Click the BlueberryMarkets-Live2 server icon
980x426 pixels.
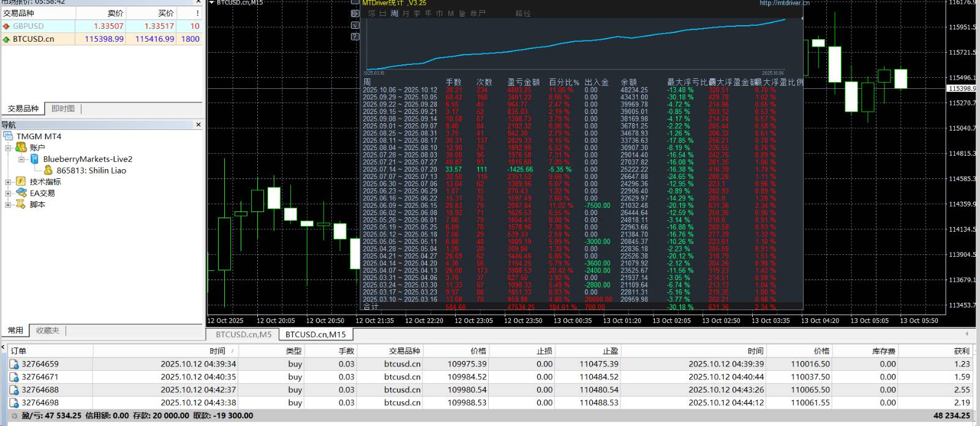click(35, 159)
